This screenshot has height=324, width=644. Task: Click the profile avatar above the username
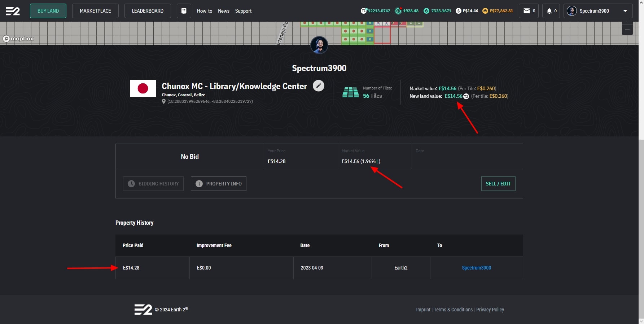(x=319, y=45)
